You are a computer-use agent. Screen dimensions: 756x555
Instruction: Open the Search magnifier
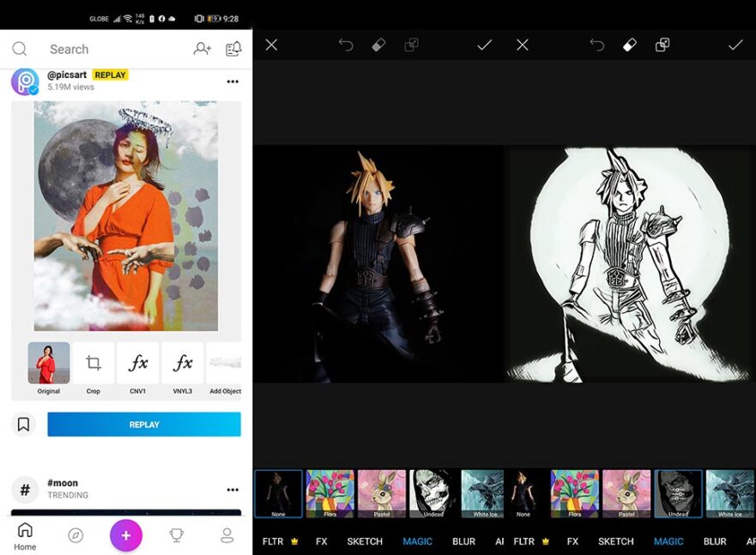point(20,49)
